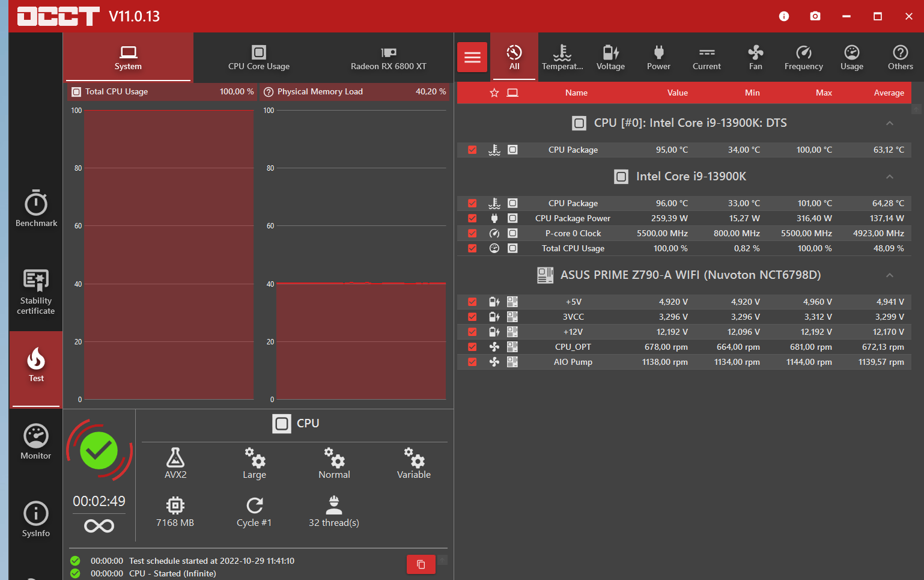Open the Monitor gauge page
The width and height of the screenshot is (924, 580).
(36, 442)
